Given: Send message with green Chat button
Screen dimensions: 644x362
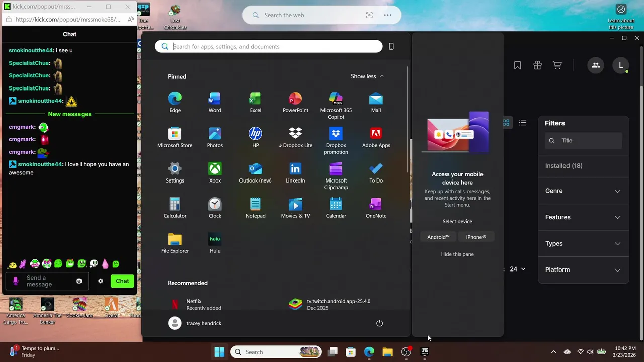Looking at the screenshot, I should (122, 281).
